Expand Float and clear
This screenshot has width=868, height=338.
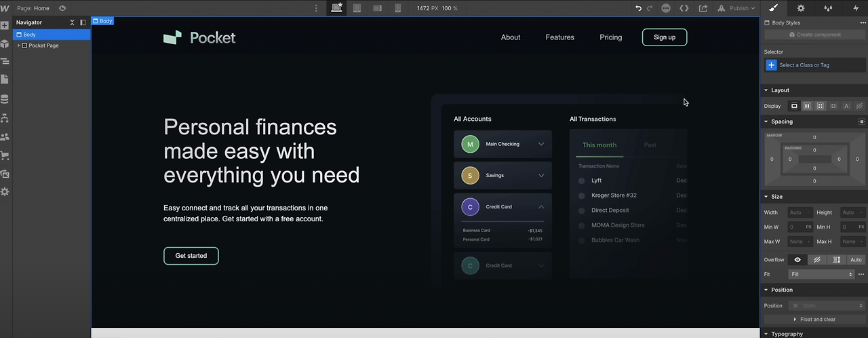[x=814, y=319]
